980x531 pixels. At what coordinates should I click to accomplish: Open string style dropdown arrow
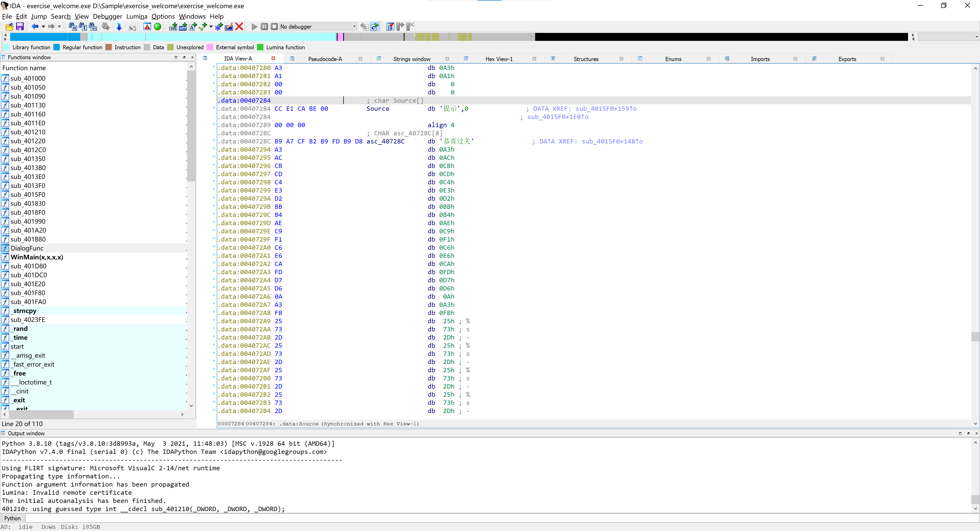(211, 27)
